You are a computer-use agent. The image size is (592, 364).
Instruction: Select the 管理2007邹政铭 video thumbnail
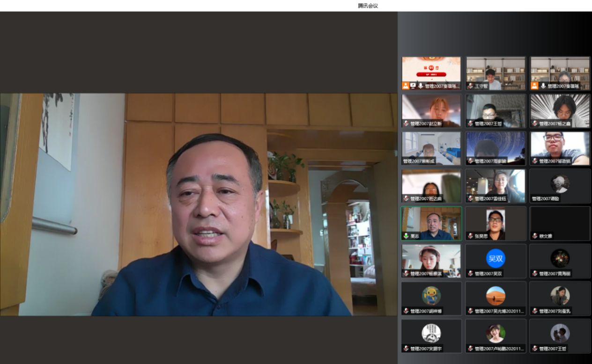(560, 148)
